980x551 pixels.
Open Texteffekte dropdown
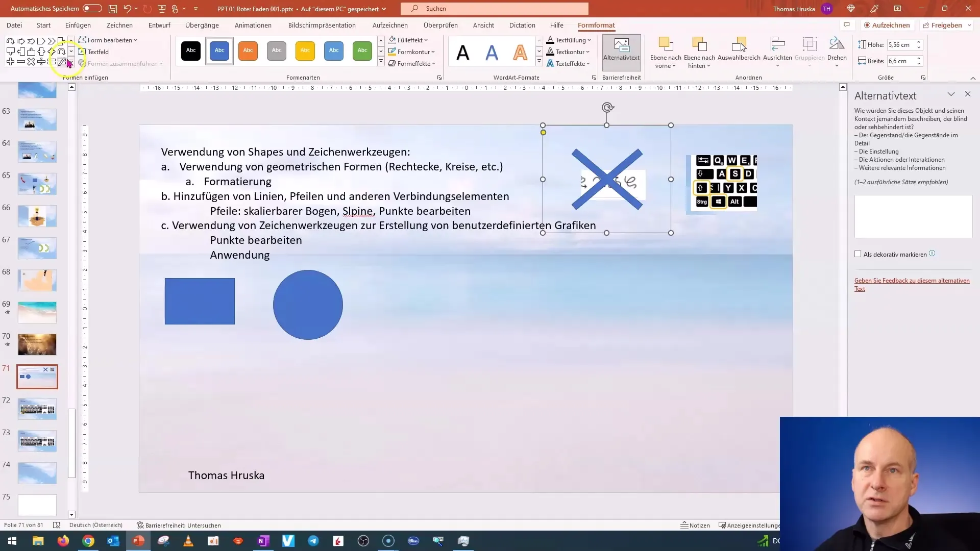coord(568,63)
